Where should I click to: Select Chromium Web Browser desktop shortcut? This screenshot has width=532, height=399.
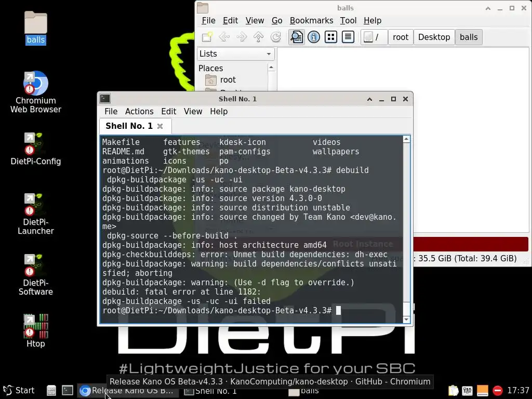click(x=36, y=92)
